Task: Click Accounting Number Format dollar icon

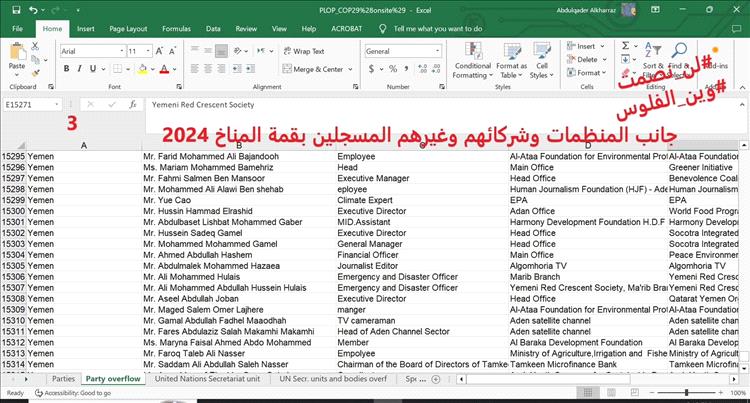Action: coord(371,69)
